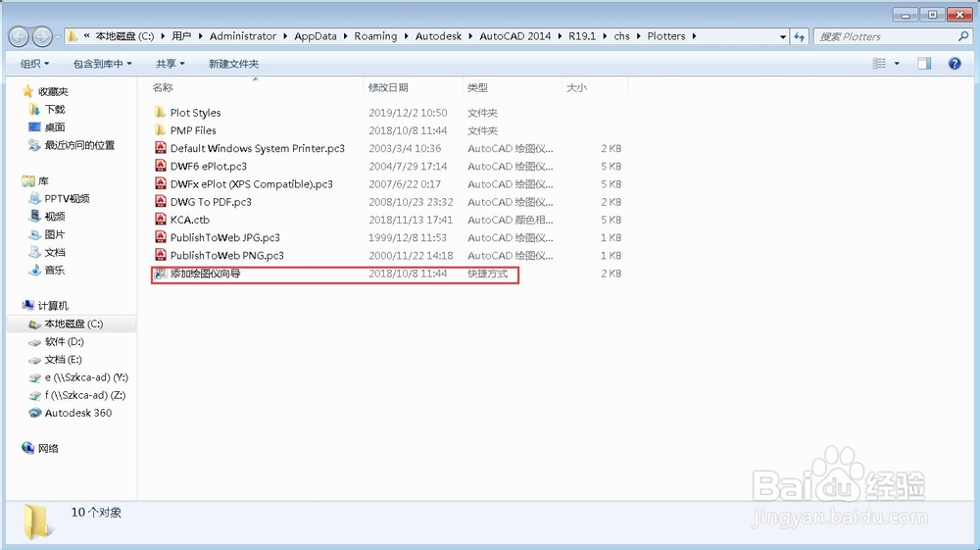This screenshot has height=550, width=980.
Task: Click chs in the address breadcrumb
Action: 622,36
